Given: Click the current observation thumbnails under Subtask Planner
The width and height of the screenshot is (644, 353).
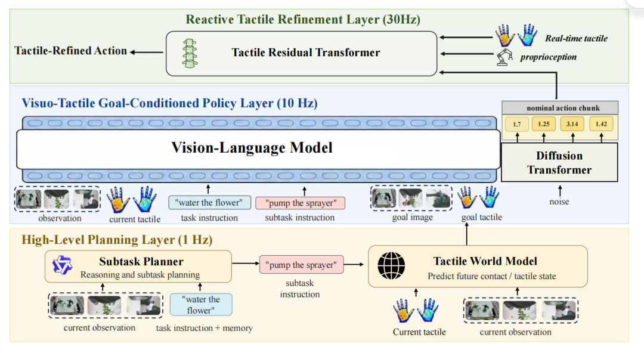Looking at the screenshot, I should 105,305.
